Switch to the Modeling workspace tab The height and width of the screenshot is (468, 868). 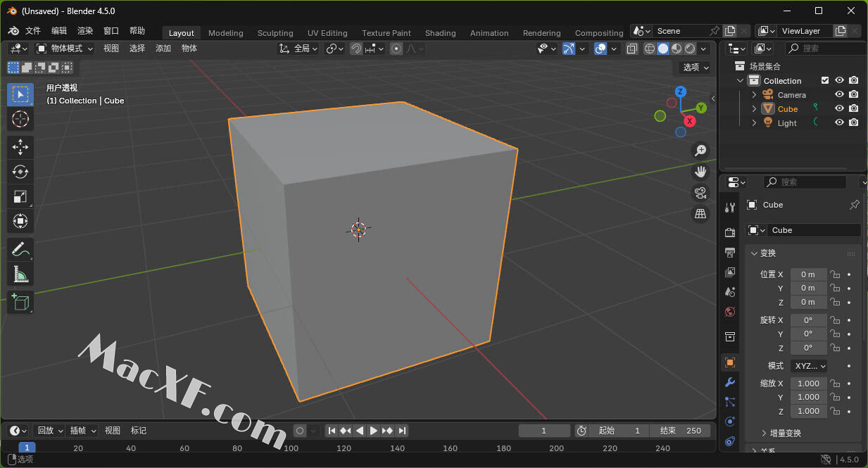pos(226,33)
